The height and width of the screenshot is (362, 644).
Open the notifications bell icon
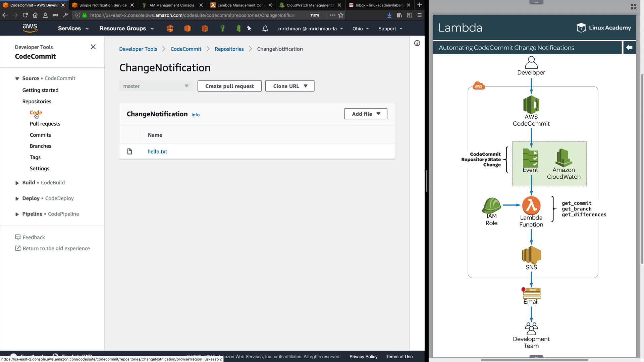coord(265,28)
